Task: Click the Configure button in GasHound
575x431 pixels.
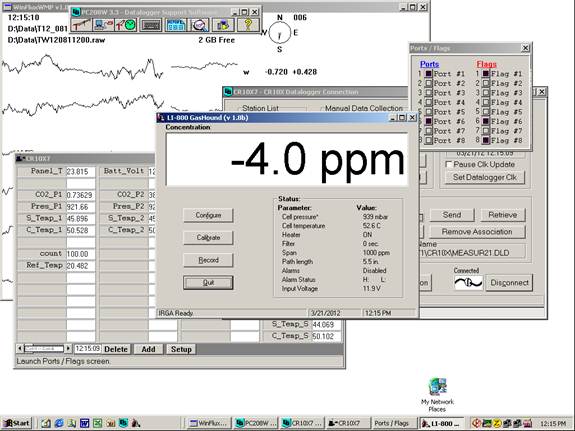Action: click(x=208, y=215)
